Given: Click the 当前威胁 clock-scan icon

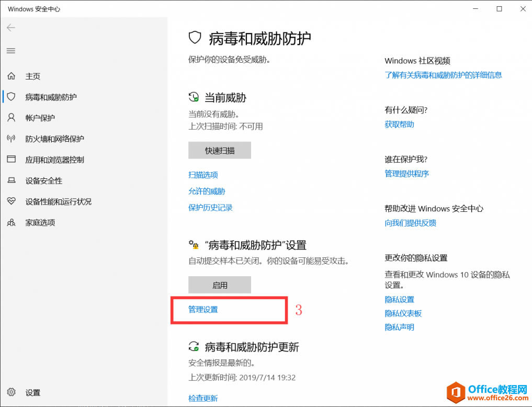Looking at the screenshot, I should 194,97.
